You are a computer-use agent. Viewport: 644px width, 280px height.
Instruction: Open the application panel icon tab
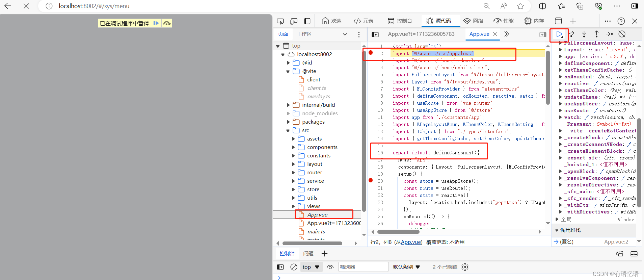click(x=558, y=21)
